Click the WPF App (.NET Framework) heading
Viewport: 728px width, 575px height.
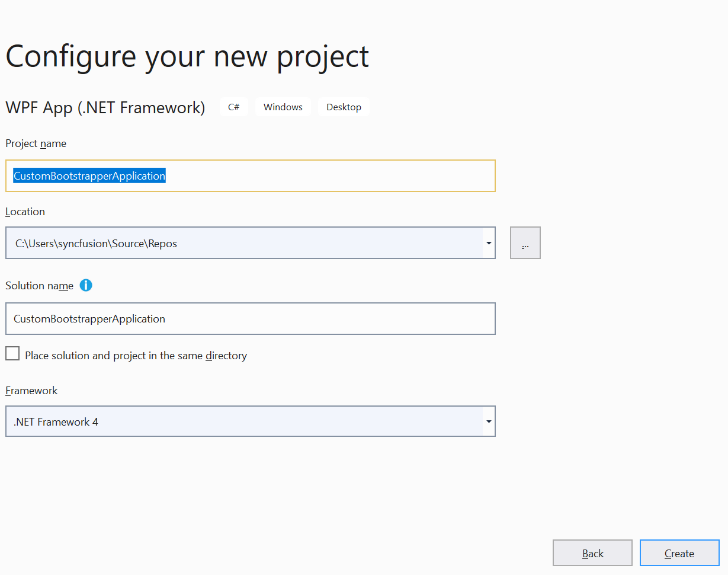[105, 108]
